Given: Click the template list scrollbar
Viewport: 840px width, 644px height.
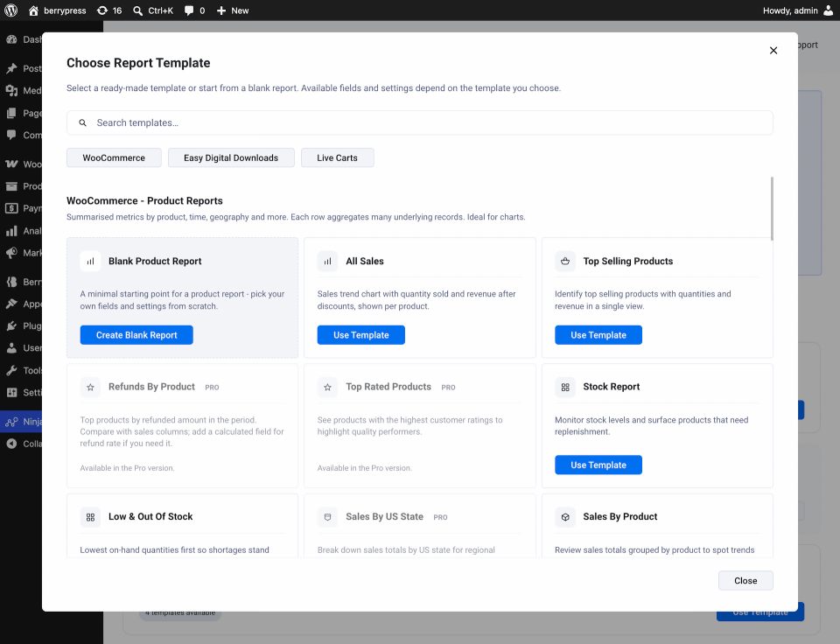Looking at the screenshot, I should click(772, 209).
